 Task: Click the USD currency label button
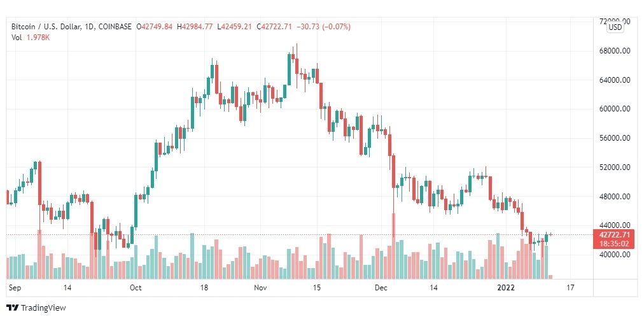point(615,27)
